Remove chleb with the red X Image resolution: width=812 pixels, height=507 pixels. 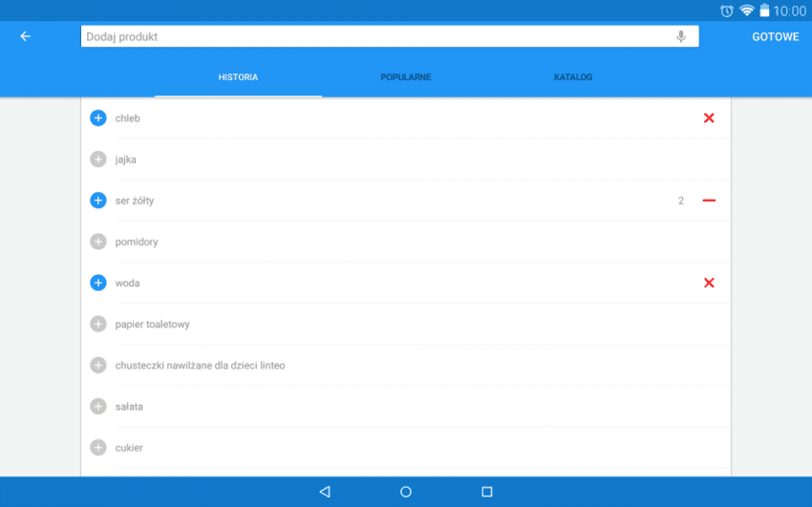coord(709,118)
